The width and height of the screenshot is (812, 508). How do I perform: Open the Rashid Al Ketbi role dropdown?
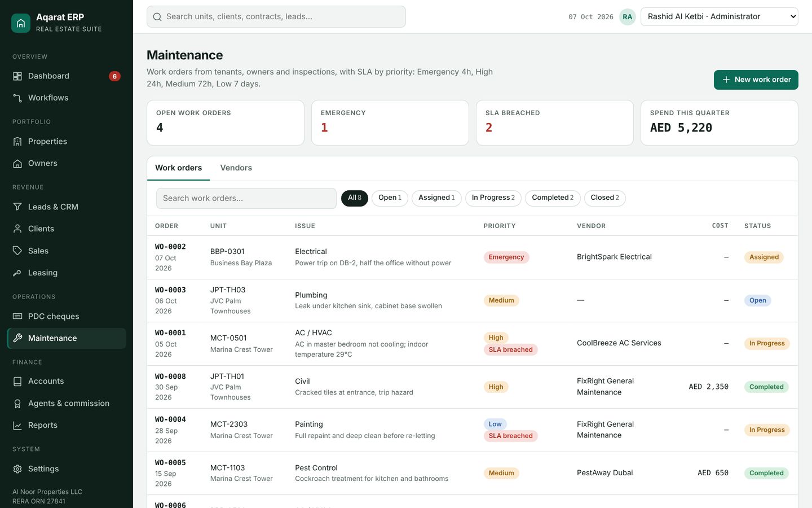720,17
